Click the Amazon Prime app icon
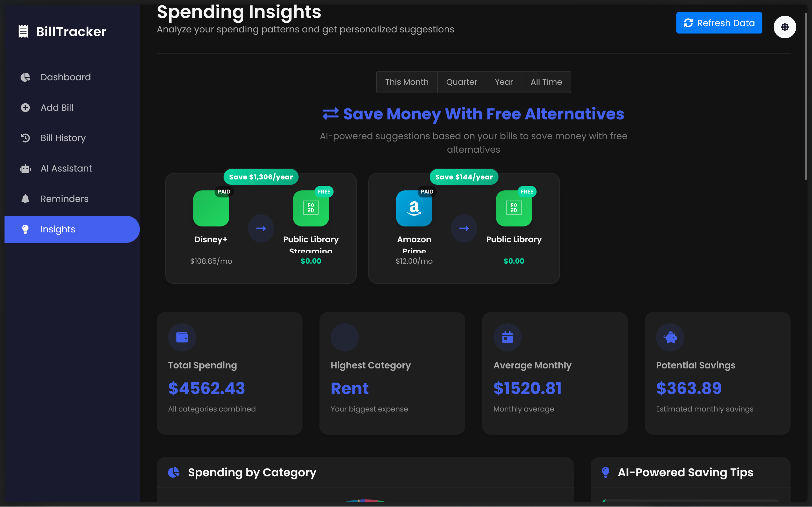Image resolution: width=812 pixels, height=507 pixels. point(414,208)
